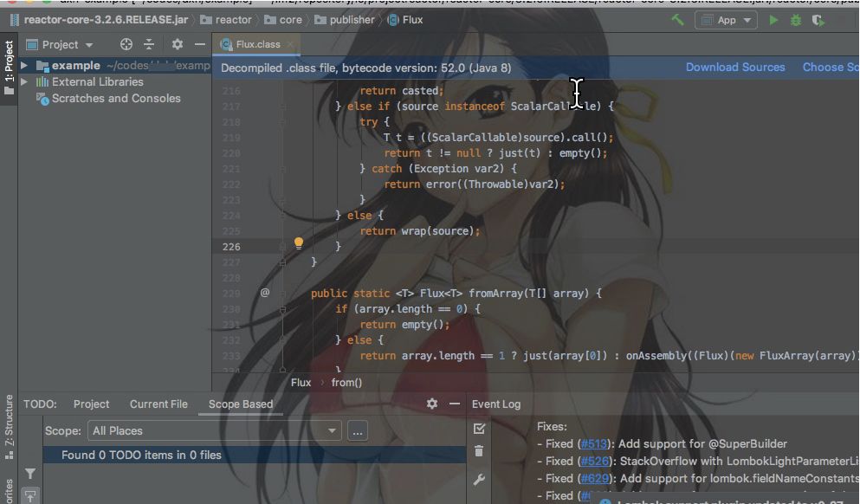Fold the else-if block at line 217
This screenshot has height=504, width=860.
[x=282, y=106]
